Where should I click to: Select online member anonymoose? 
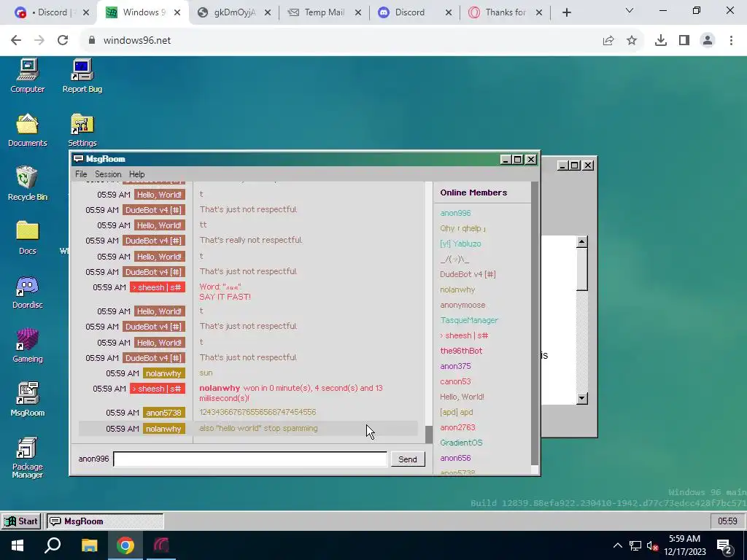(x=462, y=305)
